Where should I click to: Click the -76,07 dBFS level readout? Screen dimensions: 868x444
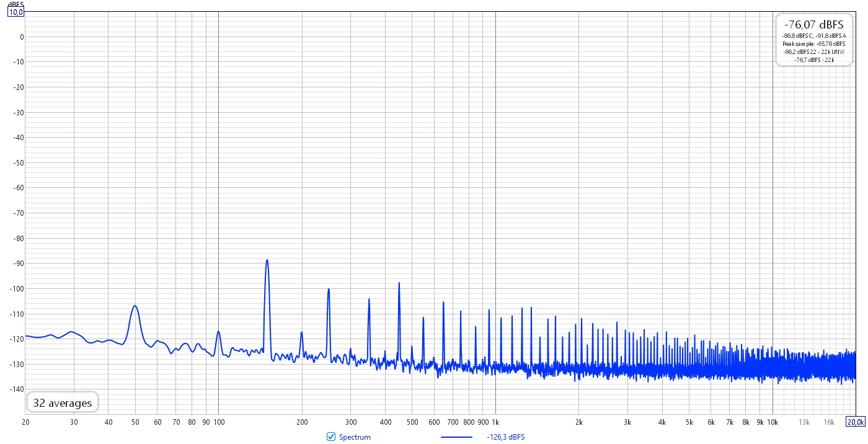coord(813,25)
